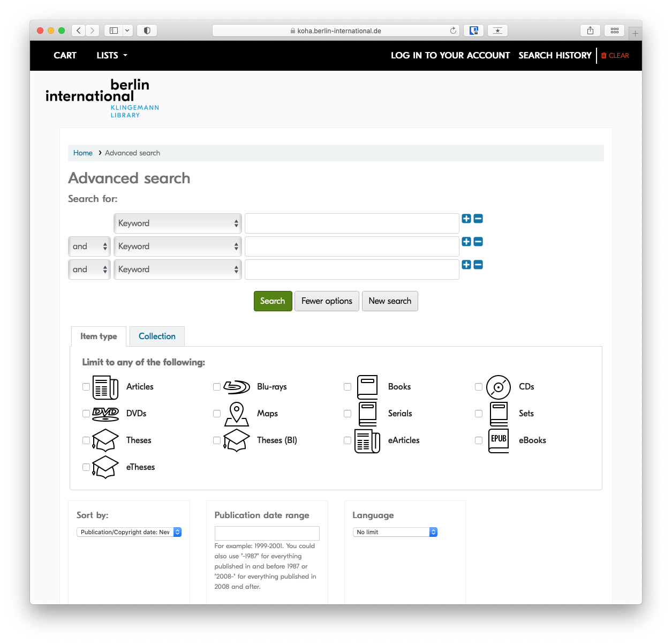
Task: Click the eArticles newspaper icon
Action: [367, 440]
